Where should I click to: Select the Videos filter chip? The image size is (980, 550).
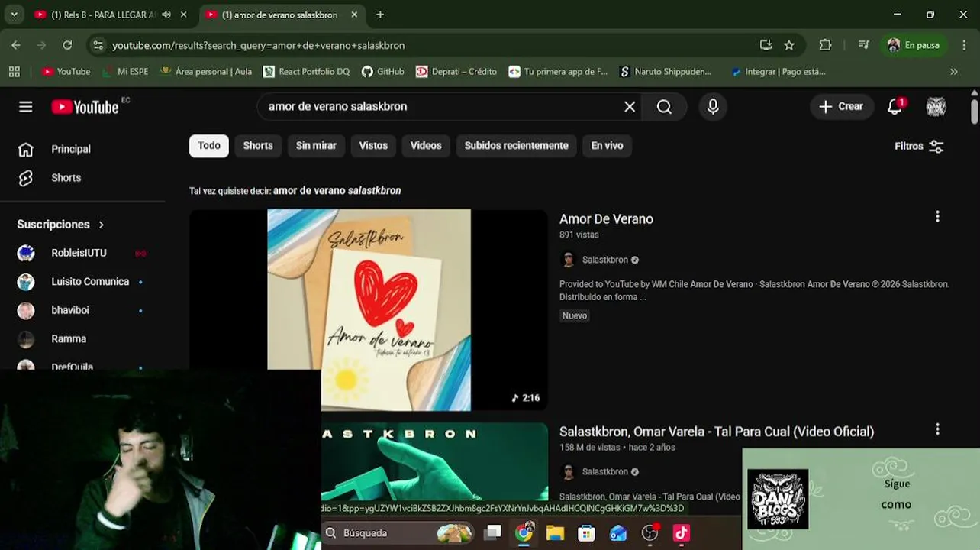click(426, 146)
